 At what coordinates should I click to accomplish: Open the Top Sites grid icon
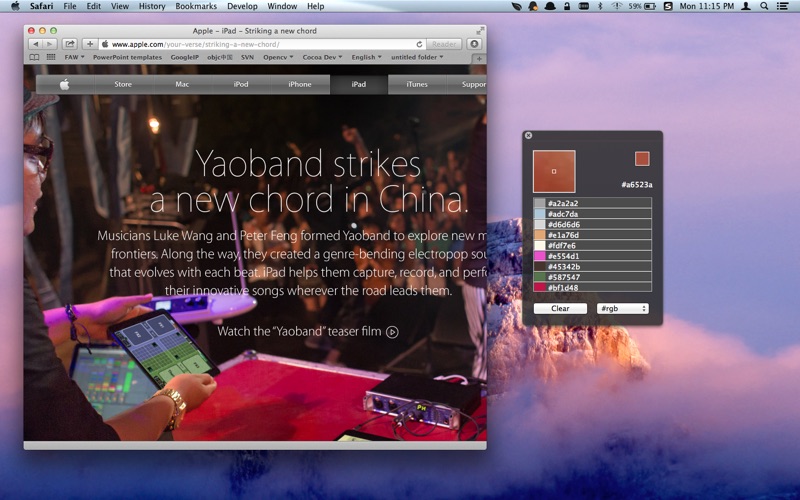pos(51,57)
